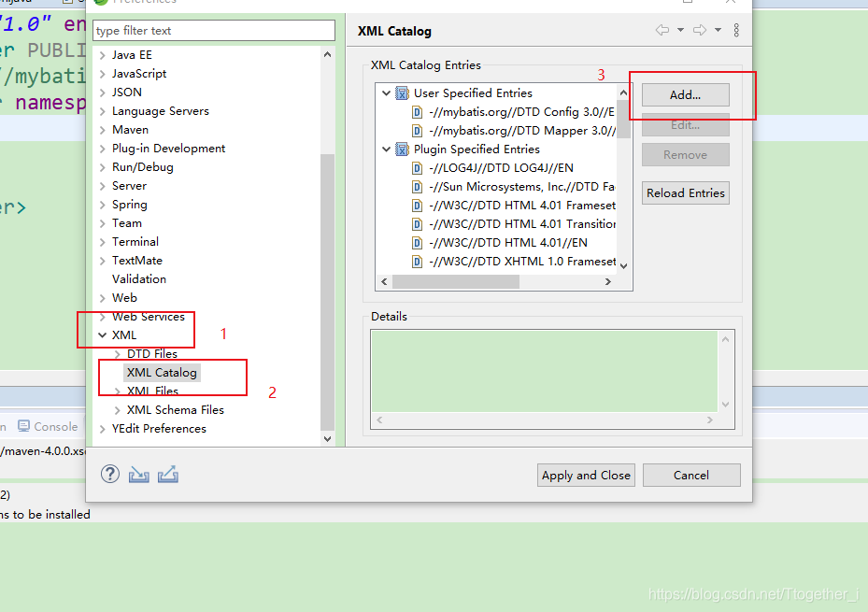
Task: Expand the XML Schema Files node
Action: (x=118, y=410)
